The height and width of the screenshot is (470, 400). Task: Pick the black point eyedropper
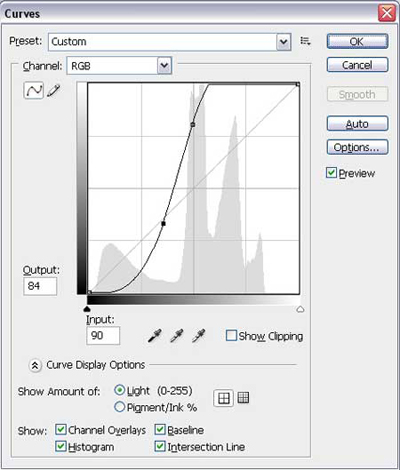pos(155,336)
